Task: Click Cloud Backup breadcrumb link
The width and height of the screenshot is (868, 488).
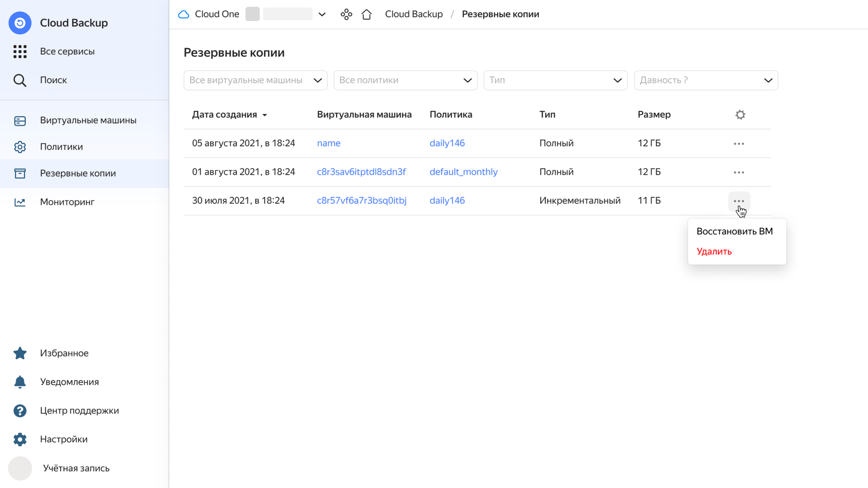Action: (x=414, y=14)
